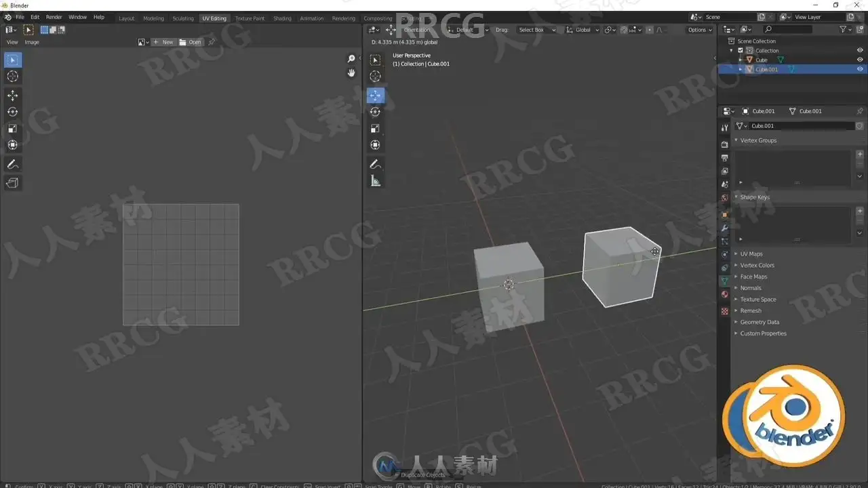The image size is (868, 488).
Task: Open the Options dropdown in viewport header
Action: point(700,30)
